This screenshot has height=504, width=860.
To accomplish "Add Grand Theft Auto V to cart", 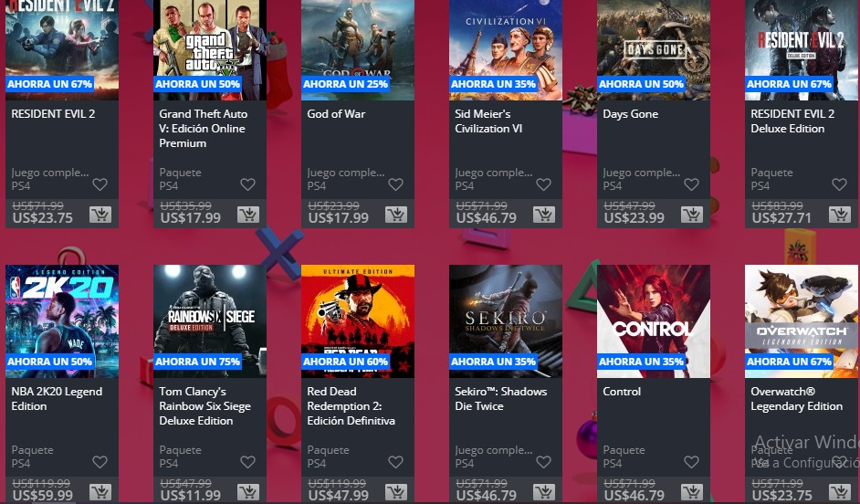I will 248,215.
